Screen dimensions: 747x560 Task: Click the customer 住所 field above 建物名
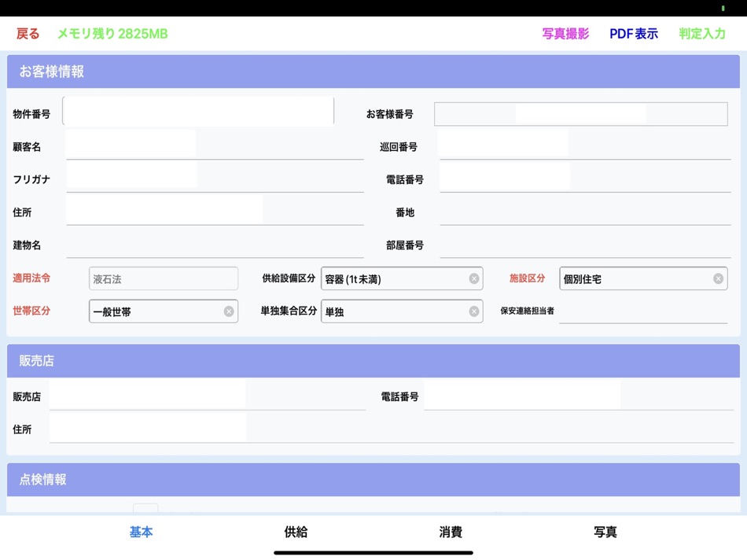pos(215,211)
